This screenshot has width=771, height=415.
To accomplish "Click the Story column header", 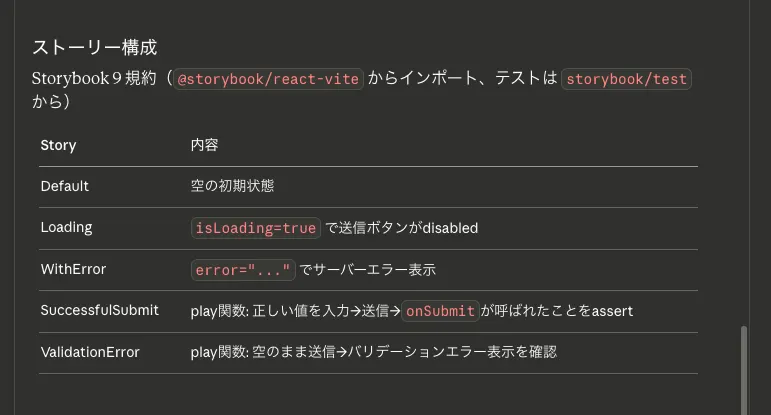I will (59, 145).
